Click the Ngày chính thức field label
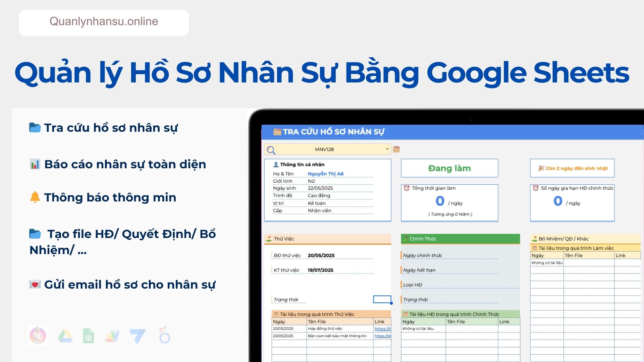Viewport: 644px width, 362px height. [423, 255]
